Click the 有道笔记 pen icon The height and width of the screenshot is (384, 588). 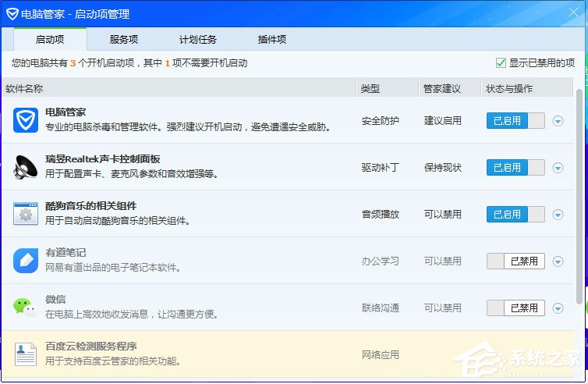pos(26,261)
